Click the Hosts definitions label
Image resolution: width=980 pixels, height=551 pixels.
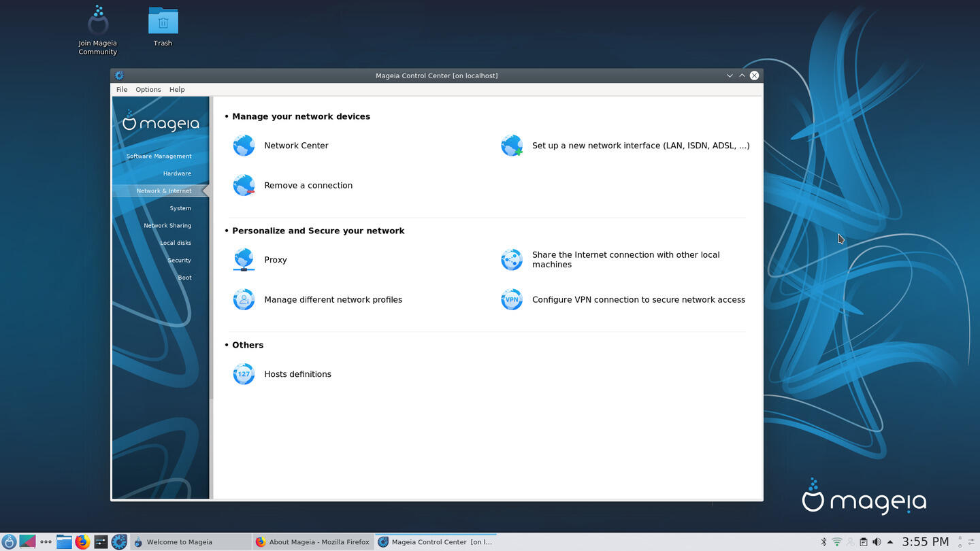297,374
